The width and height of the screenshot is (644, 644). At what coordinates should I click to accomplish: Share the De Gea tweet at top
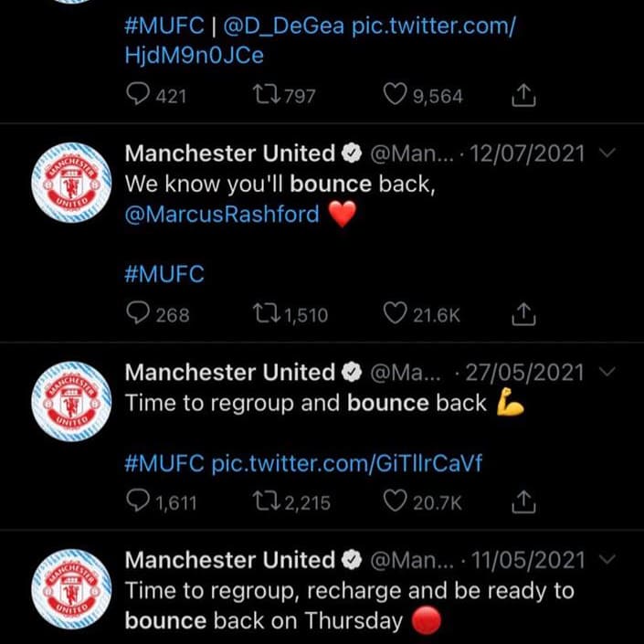[523, 95]
